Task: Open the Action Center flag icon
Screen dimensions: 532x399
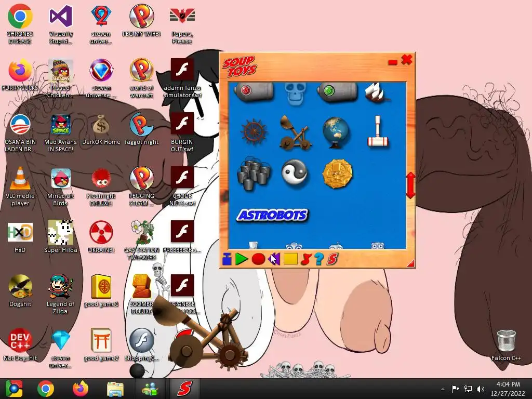Action: [455, 389]
